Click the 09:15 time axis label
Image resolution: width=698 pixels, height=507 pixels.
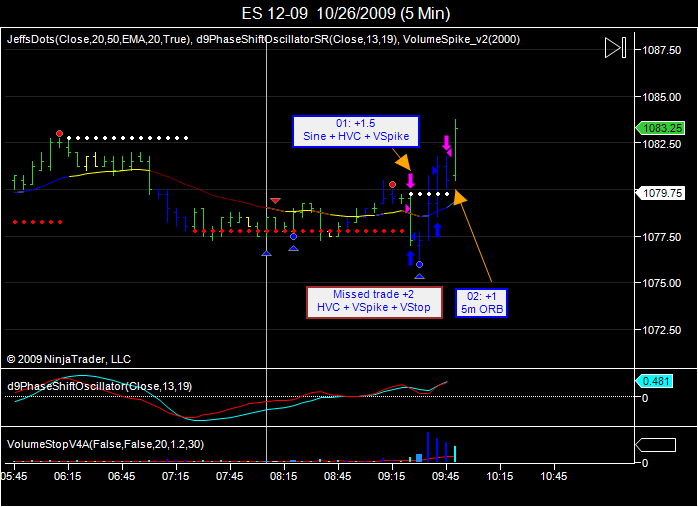392,477
